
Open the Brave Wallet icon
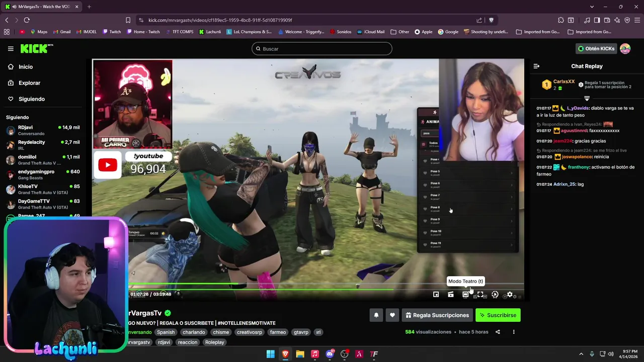point(607,20)
